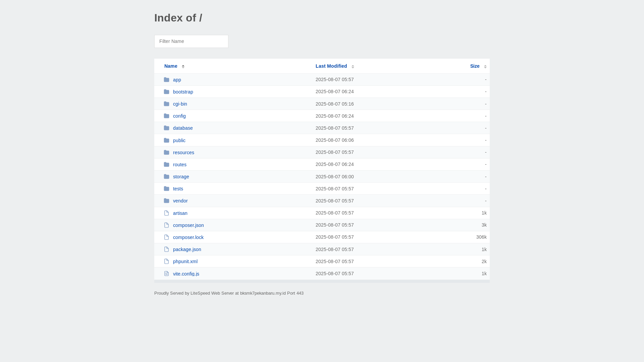Click the cgi-bin folder icon
This screenshot has height=362, width=644.
(x=166, y=104)
